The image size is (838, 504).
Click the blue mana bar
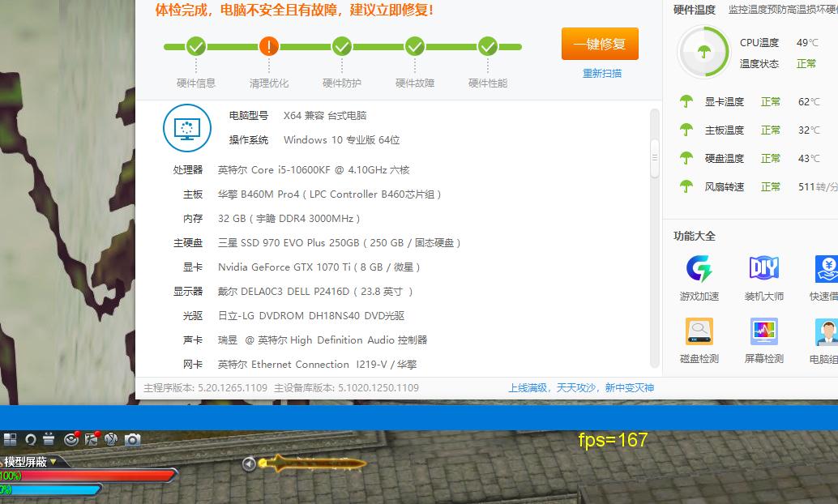click(51, 489)
